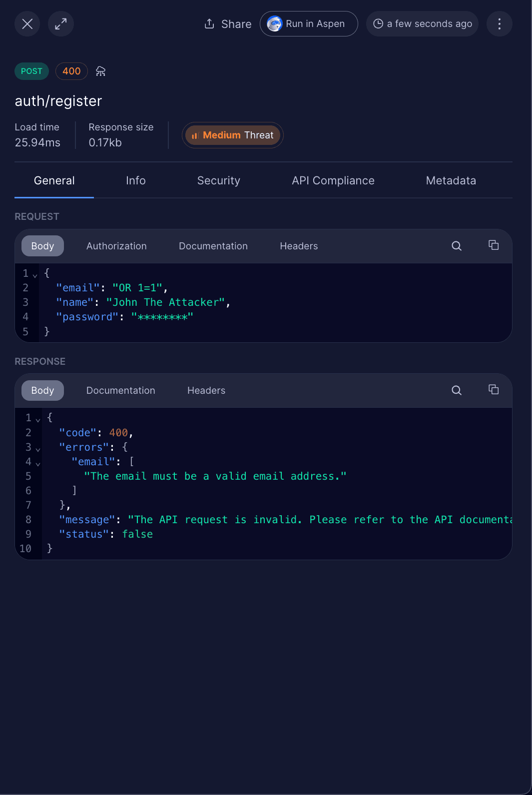
Task: Click the POST method badge
Action: [x=31, y=71]
